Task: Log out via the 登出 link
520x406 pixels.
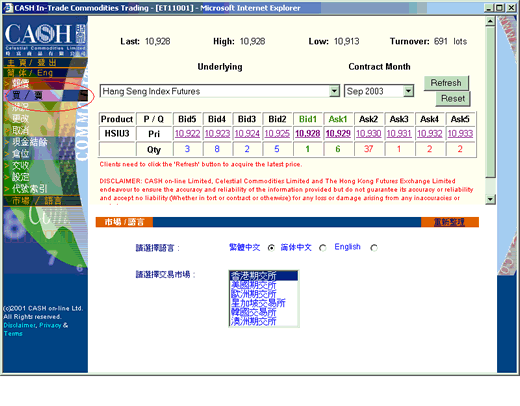Action: [47, 62]
